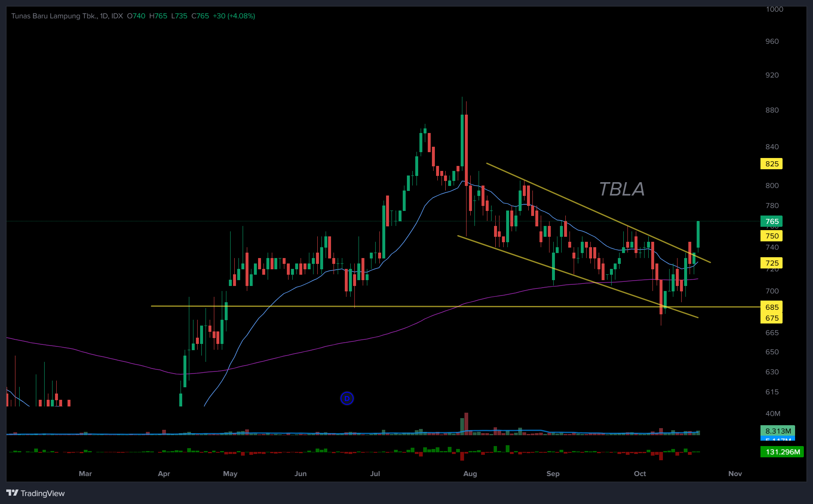The height and width of the screenshot is (504, 813).
Task: Click the yellow 685 price label
Action: click(x=771, y=307)
